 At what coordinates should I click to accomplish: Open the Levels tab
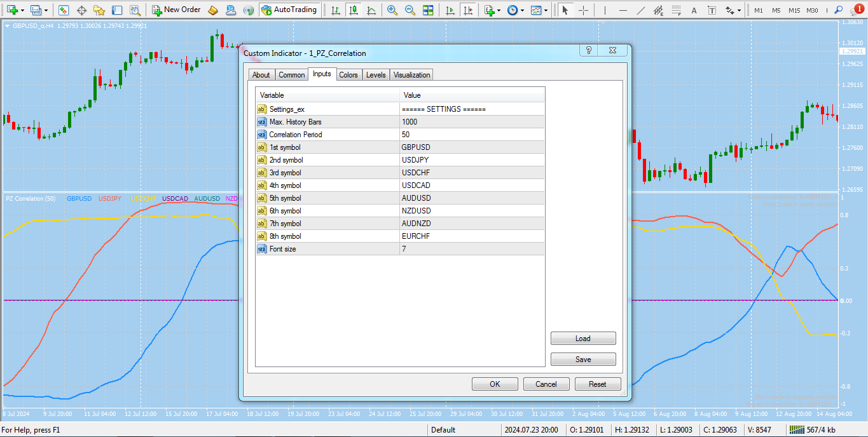tap(376, 75)
